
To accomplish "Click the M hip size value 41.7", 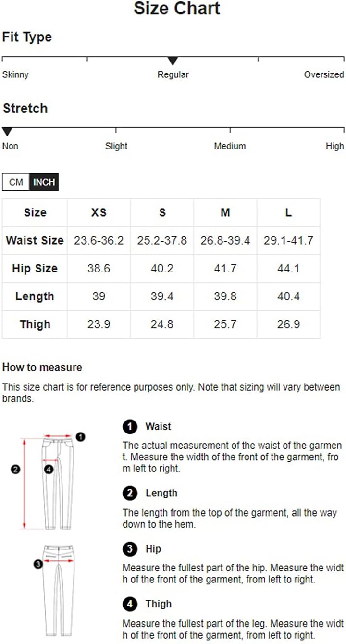I will coord(225,268).
